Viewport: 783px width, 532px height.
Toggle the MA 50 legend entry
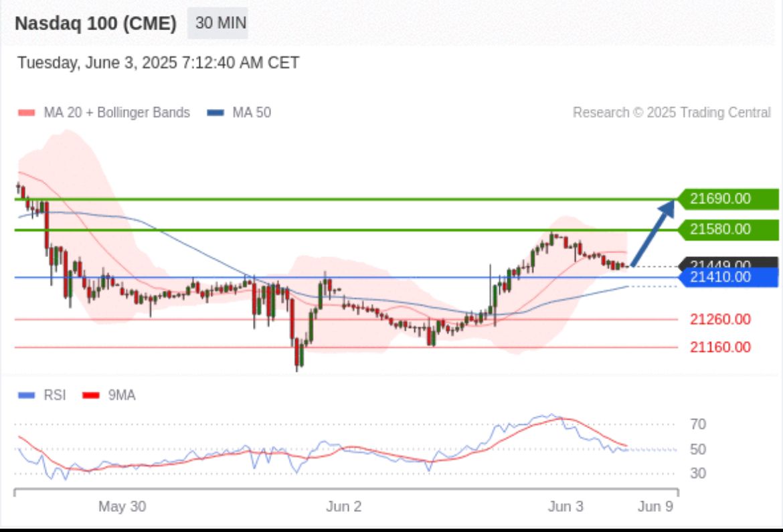click(x=239, y=112)
